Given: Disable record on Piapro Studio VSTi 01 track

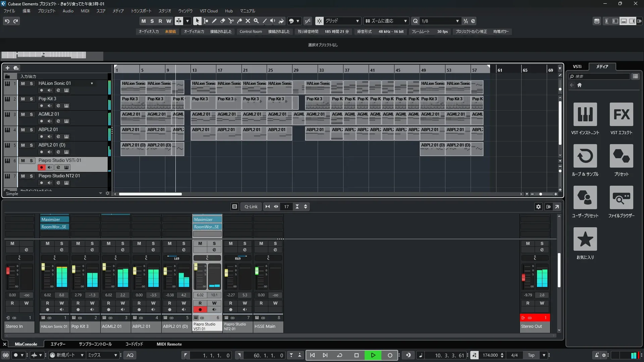Looking at the screenshot, I should pos(42,167).
